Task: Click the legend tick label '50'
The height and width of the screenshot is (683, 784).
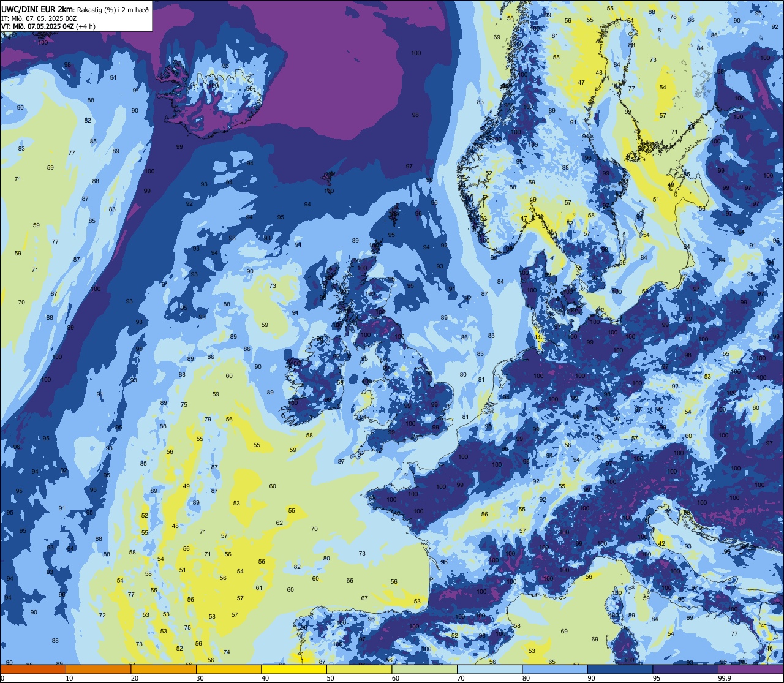Action: click(x=331, y=678)
